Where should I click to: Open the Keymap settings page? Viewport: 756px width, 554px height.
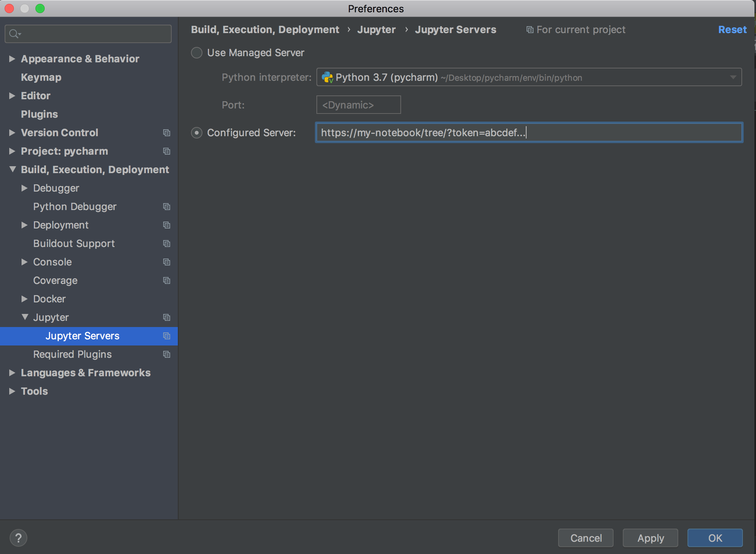(x=41, y=77)
